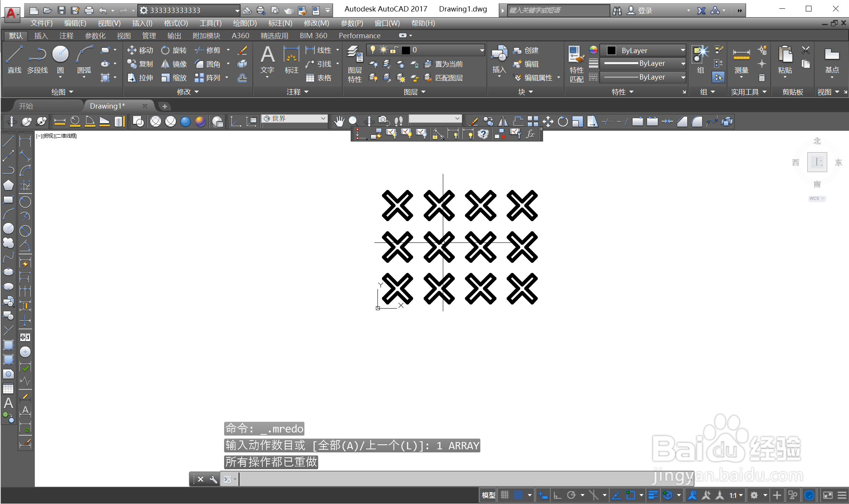Click the Table (表格) tool

tap(319, 78)
